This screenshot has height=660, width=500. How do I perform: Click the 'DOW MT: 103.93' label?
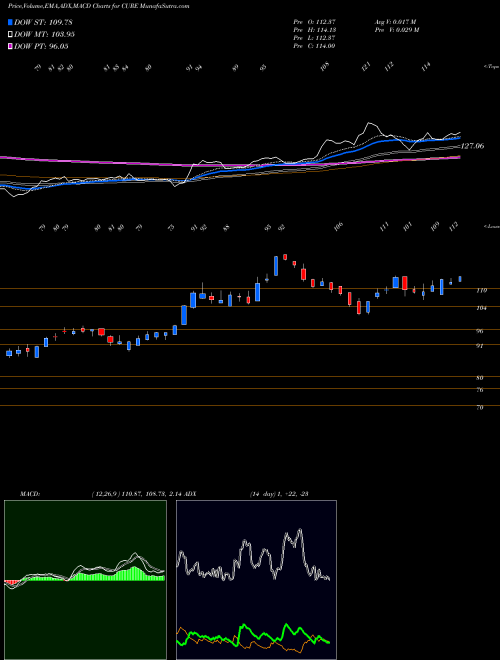[x=44, y=35]
